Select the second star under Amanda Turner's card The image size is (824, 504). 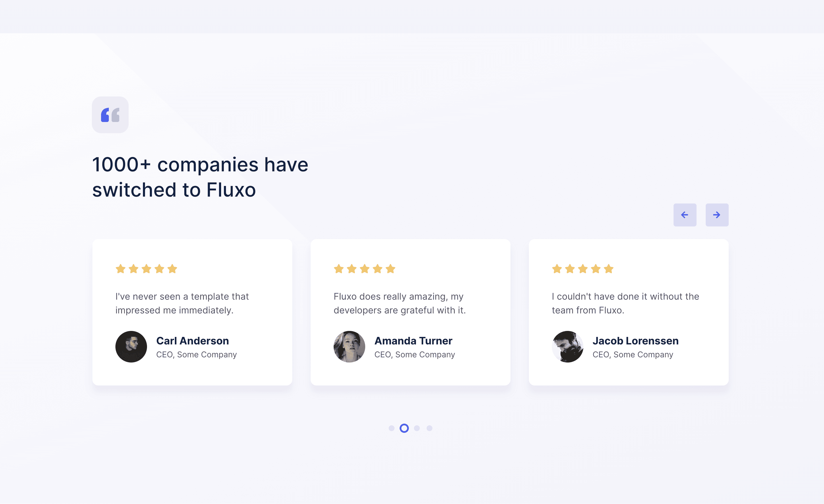pos(351,268)
